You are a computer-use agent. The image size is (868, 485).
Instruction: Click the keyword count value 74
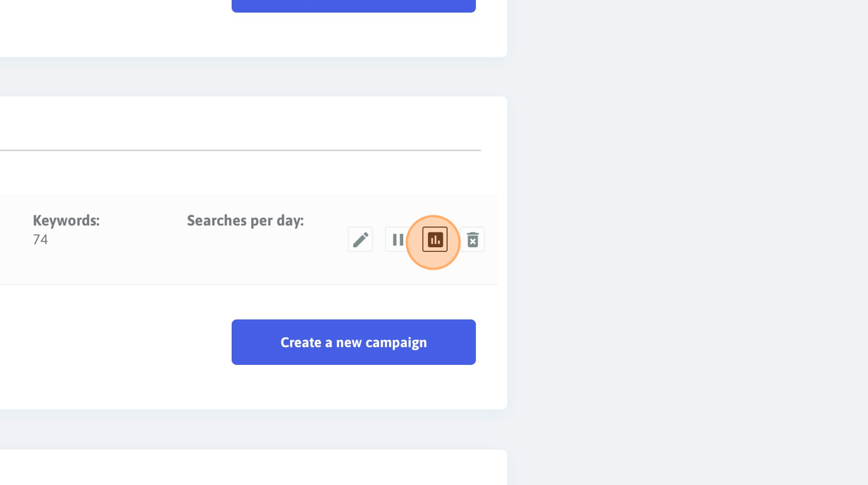point(40,239)
